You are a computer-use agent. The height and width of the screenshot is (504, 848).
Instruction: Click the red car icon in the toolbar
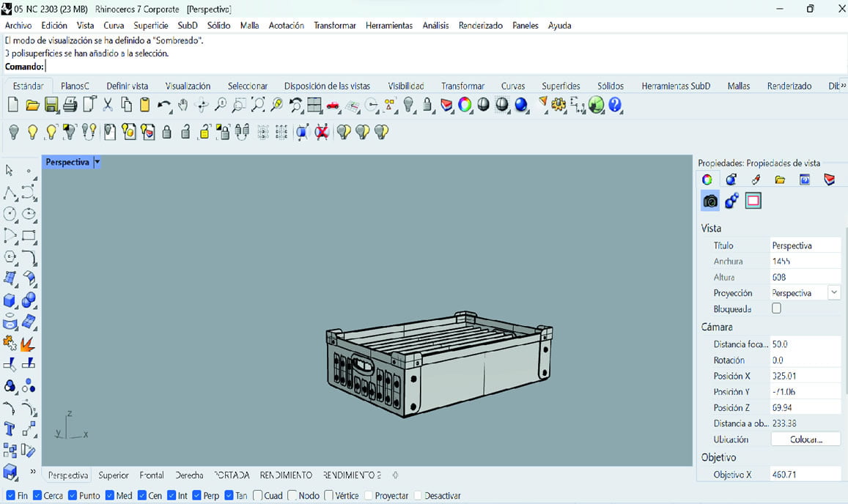[x=333, y=105]
